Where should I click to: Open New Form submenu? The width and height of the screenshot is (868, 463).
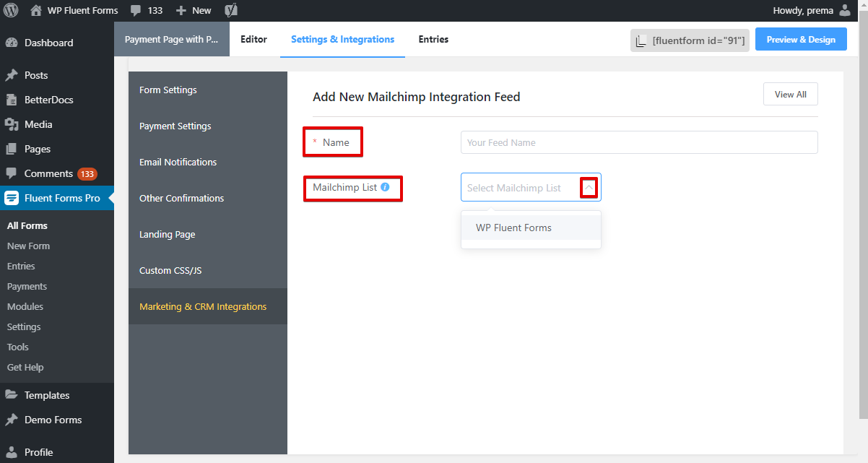click(x=28, y=246)
